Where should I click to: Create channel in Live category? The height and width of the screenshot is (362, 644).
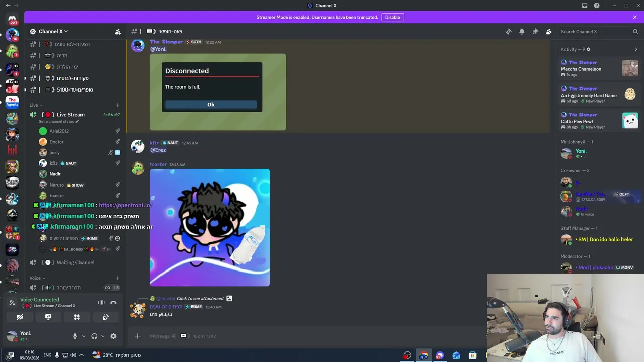point(117,105)
